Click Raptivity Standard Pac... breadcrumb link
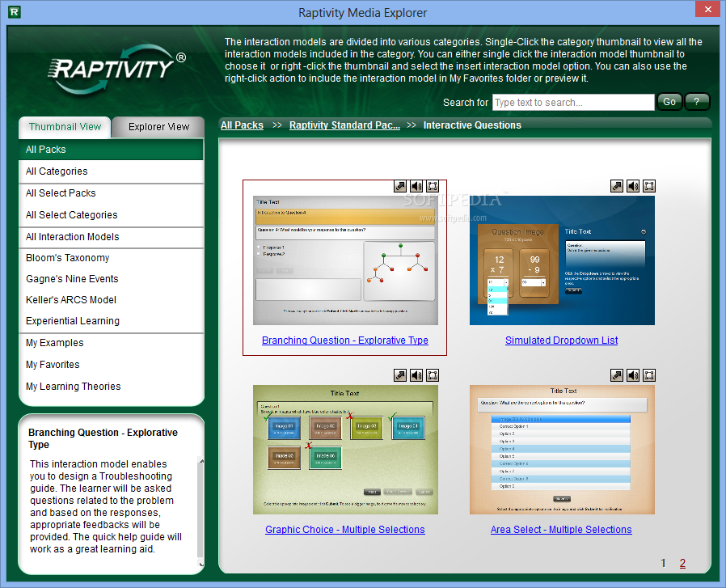The image size is (726, 588). point(344,125)
